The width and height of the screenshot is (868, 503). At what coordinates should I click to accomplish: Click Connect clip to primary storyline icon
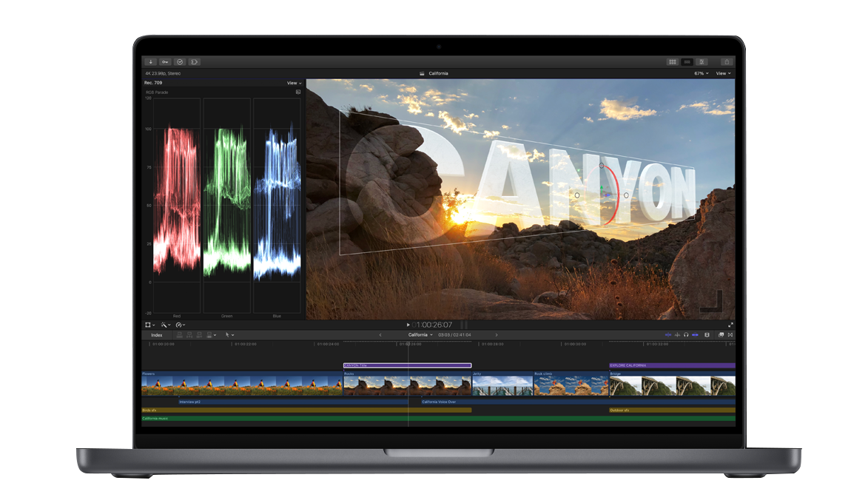click(179, 335)
